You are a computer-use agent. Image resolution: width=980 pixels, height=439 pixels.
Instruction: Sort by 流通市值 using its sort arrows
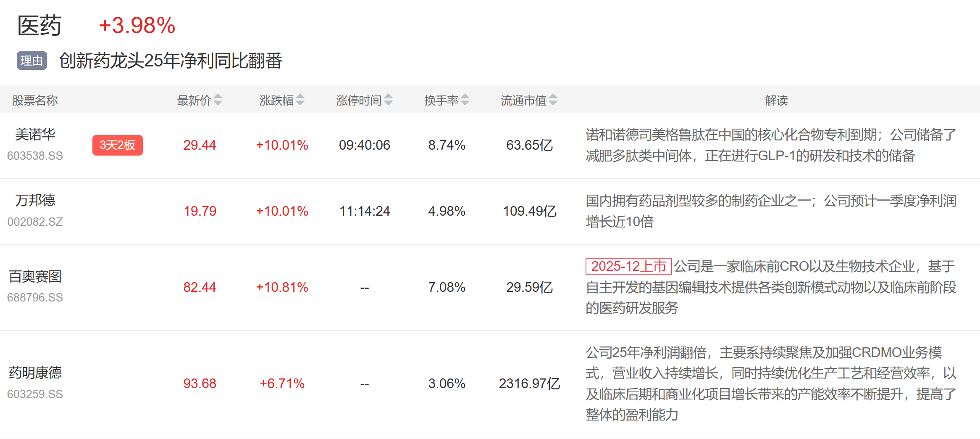(x=553, y=100)
